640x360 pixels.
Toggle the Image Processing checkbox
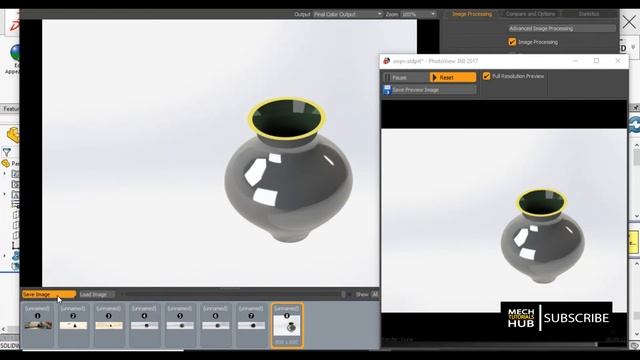(x=512, y=42)
